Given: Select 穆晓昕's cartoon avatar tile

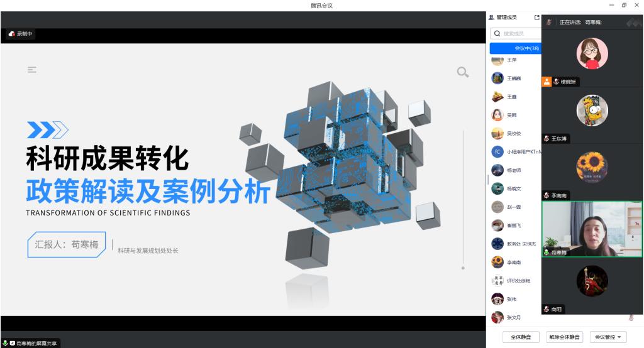Looking at the screenshot, I should pos(592,53).
